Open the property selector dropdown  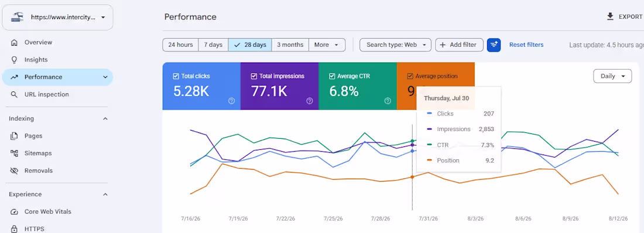click(x=57, y=17)
